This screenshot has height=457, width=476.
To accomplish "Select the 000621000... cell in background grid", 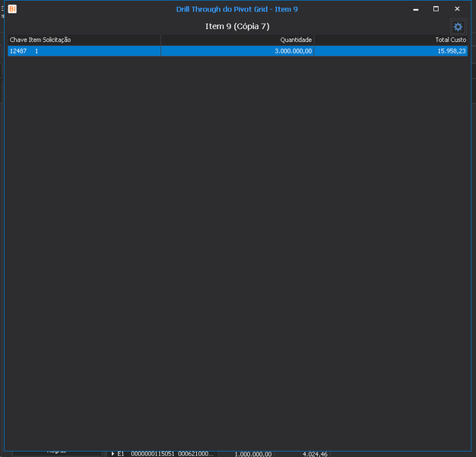I will coord(196,454).
